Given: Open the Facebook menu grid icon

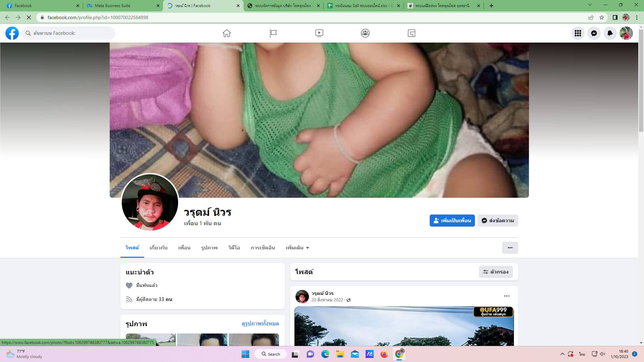Looking at the screenshot, I should (578, 33).
